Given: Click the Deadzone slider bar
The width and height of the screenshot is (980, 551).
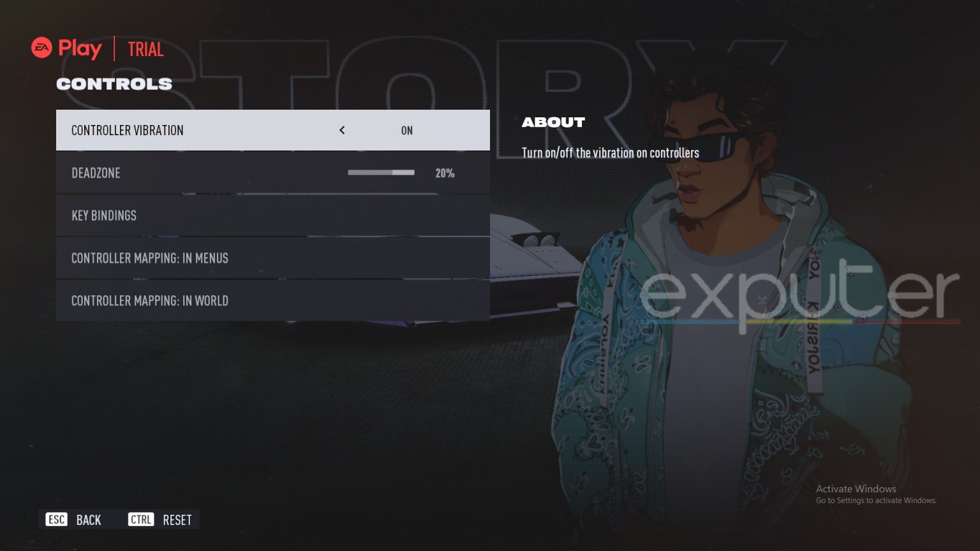Looking at the screenshot, I should (381, 173).
